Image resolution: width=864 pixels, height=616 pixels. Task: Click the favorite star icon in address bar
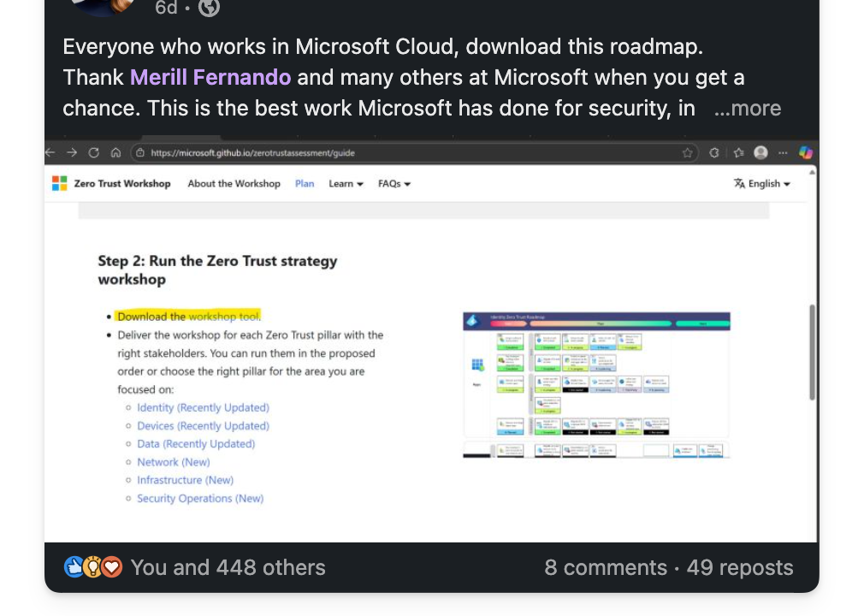[x=687, y=153]
